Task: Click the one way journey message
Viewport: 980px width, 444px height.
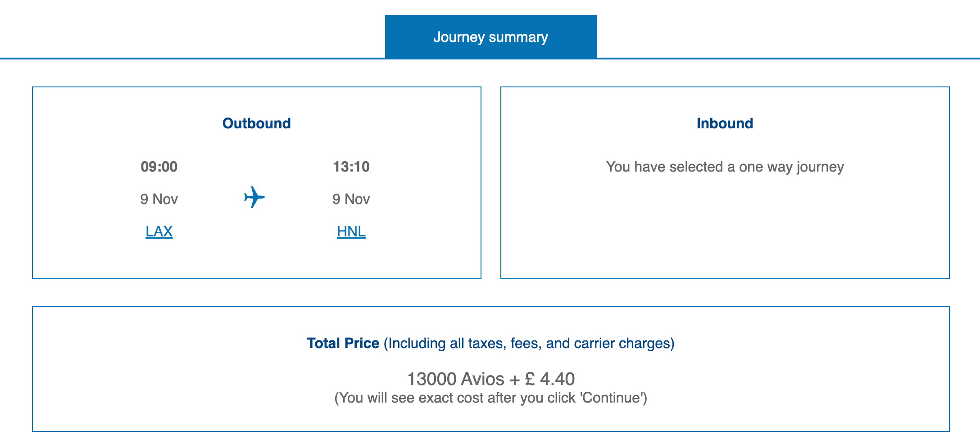Action: coord(725,167)
